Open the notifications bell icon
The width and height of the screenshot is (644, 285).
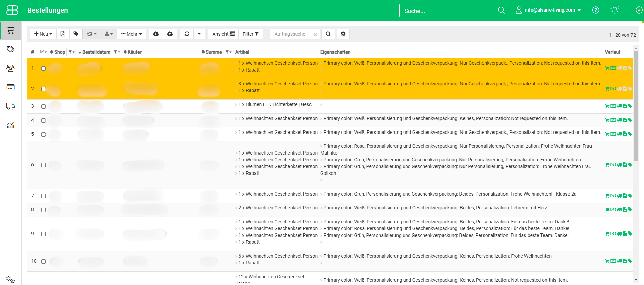click(615, 10)
